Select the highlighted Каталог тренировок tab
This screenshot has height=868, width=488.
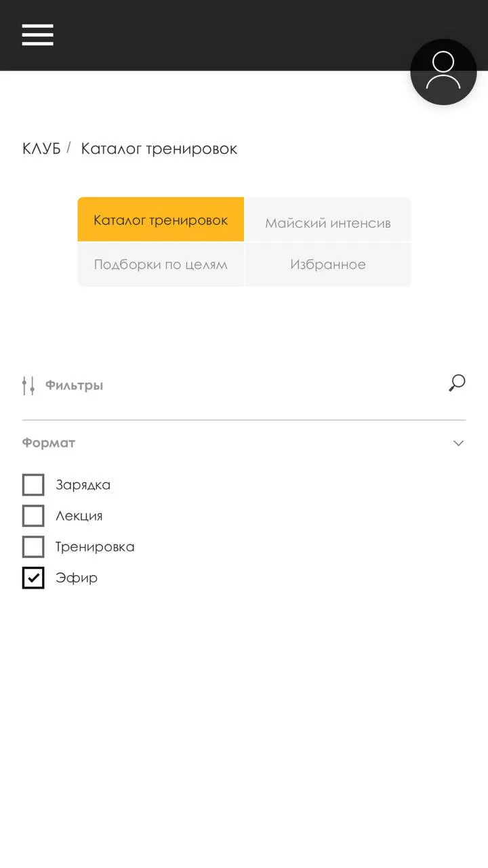161,220
